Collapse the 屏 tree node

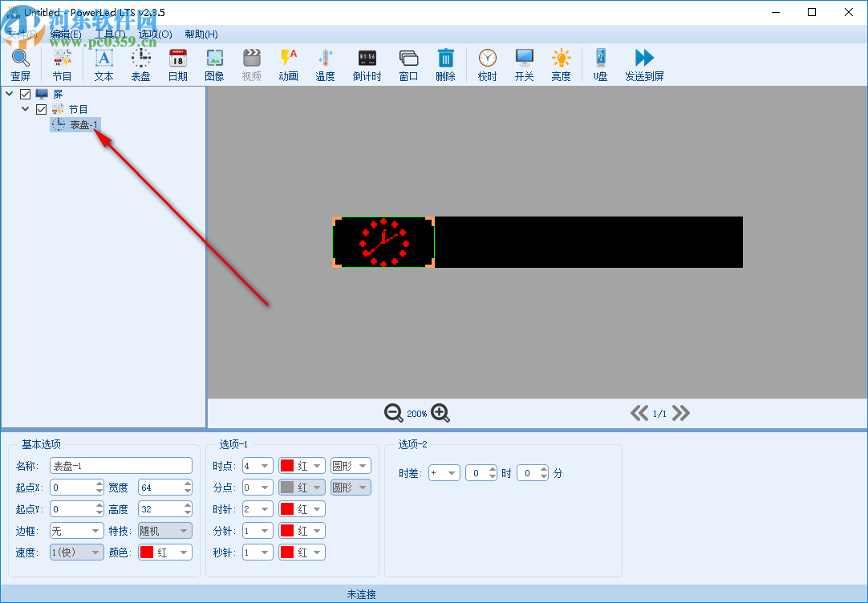[x=10, y=94]
